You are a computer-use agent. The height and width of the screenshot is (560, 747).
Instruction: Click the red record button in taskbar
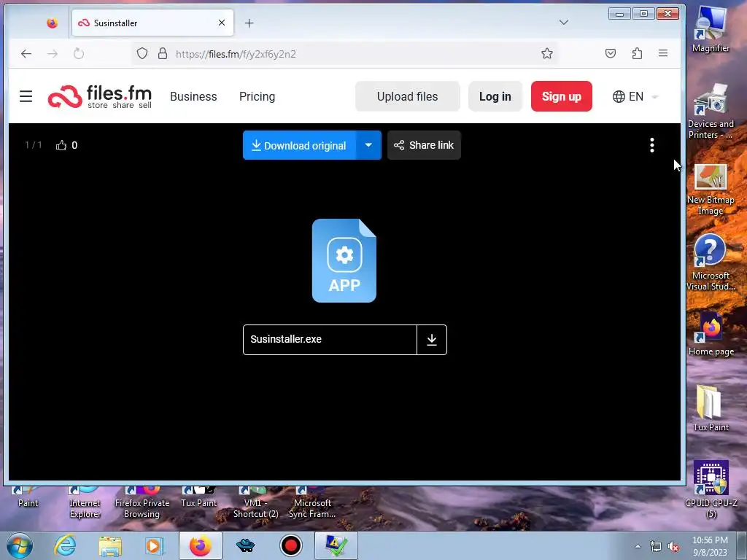[290, 545]
